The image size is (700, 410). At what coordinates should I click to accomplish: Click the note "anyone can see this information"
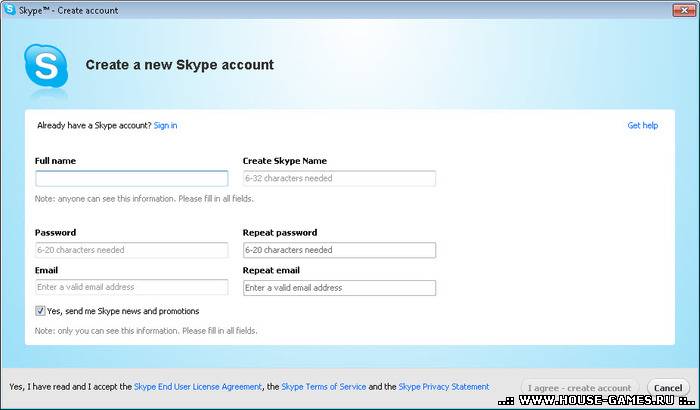pyautogui.click(x=144, y=199)
